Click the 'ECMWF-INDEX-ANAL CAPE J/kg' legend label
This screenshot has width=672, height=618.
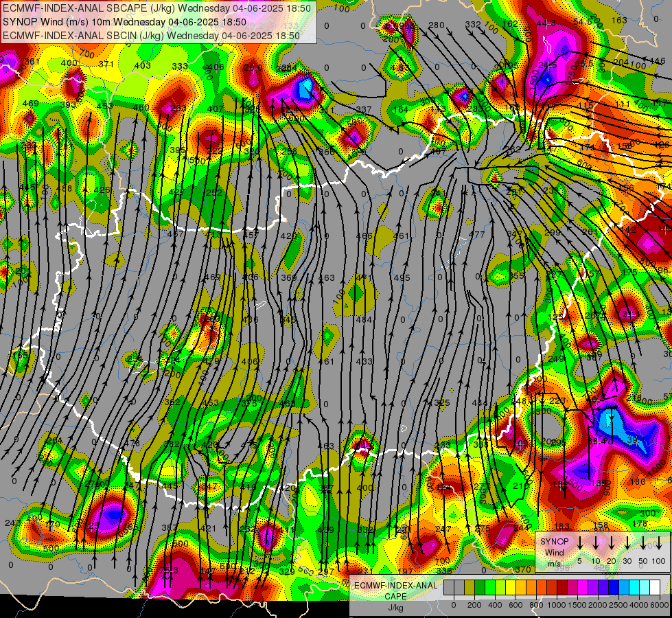tap(395, 597)
